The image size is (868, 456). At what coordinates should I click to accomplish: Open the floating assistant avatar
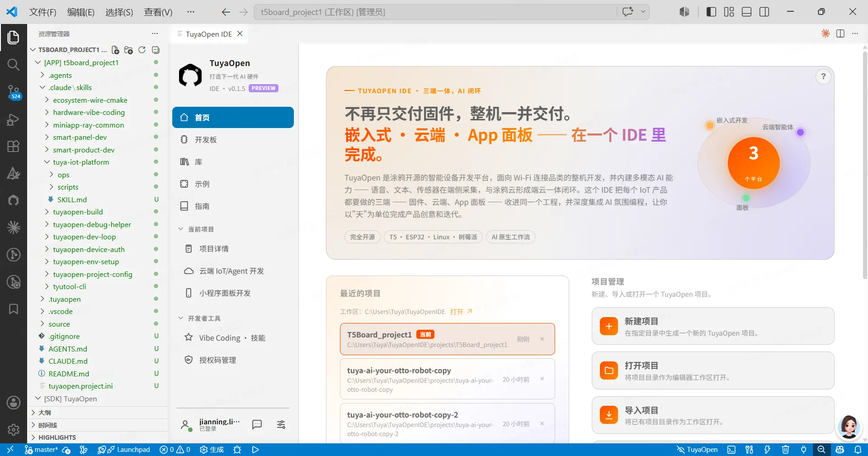coord(849,427)
